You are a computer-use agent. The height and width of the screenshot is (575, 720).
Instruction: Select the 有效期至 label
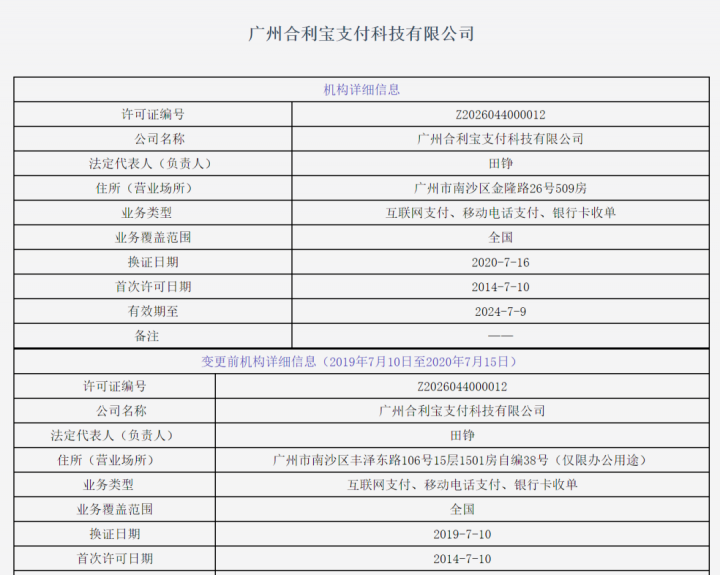coord(153,311)
